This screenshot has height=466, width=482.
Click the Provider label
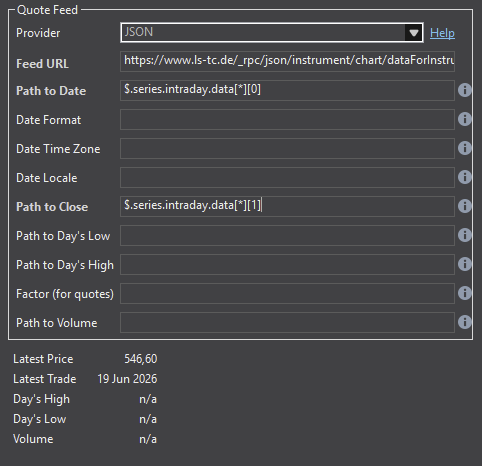[38, 33]
